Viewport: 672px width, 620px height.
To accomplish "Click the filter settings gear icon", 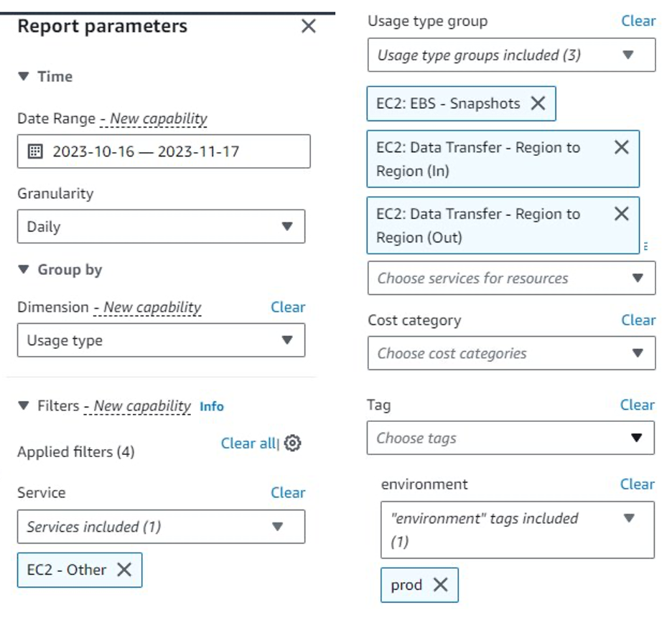I will point(291,443).
